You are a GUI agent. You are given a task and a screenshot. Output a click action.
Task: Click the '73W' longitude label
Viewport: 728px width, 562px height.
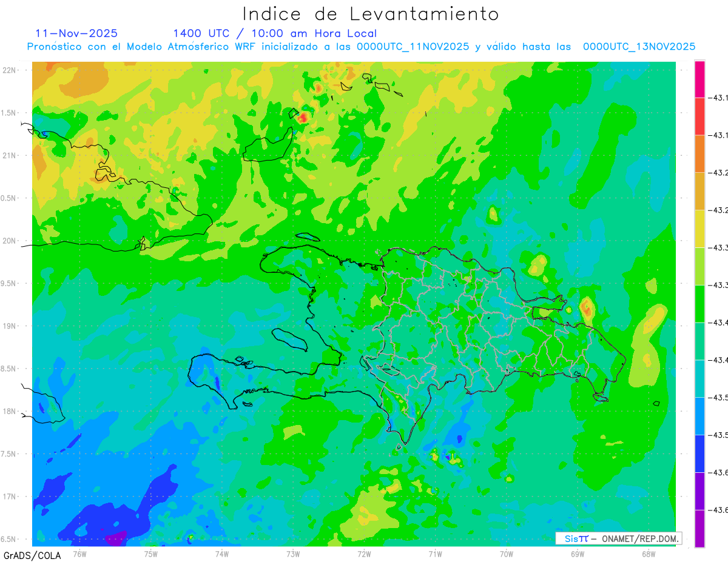point(293,554)
